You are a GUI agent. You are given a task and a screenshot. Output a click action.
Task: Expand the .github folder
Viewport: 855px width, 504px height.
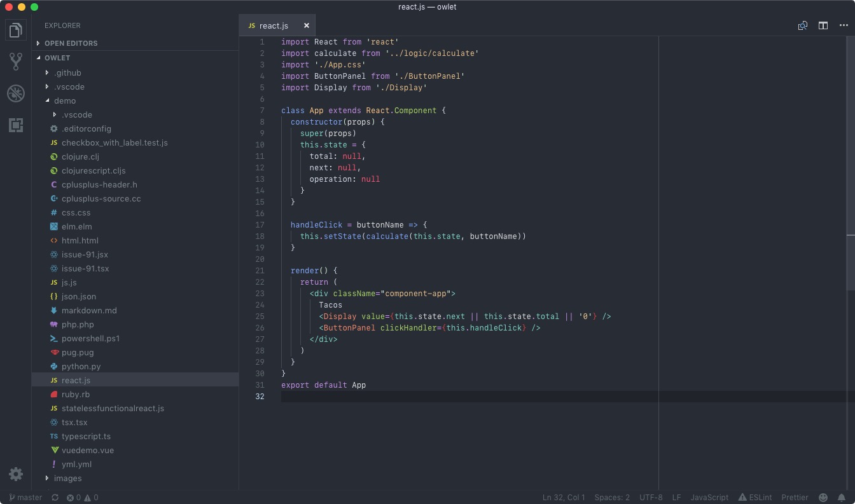coord(135,72)
